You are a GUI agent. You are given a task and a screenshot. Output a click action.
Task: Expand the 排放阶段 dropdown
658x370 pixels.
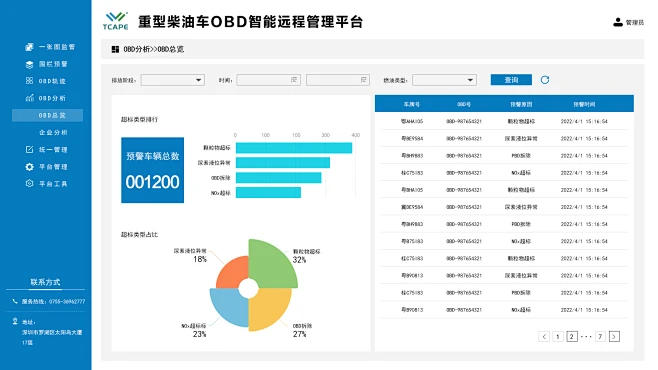click(172, 80)
